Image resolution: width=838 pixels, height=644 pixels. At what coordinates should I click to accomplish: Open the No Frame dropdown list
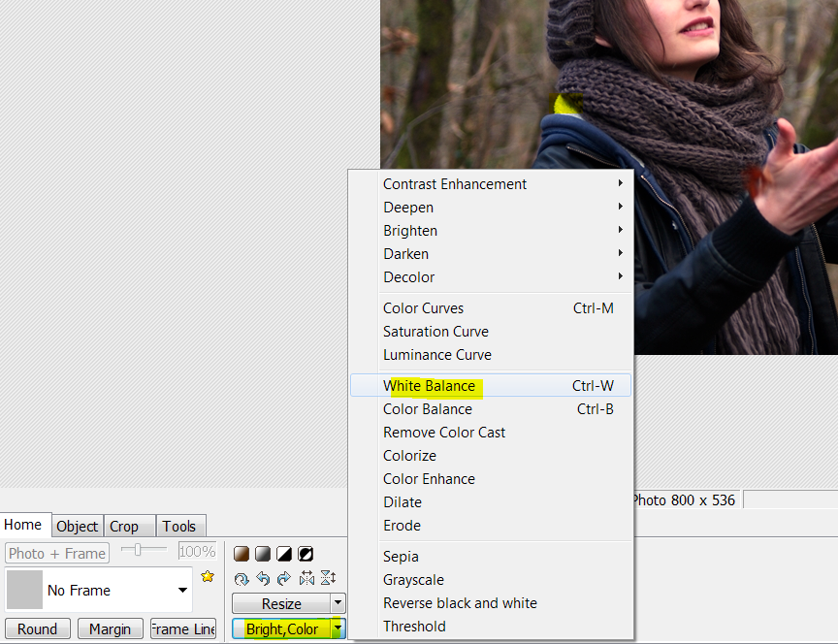182,590
